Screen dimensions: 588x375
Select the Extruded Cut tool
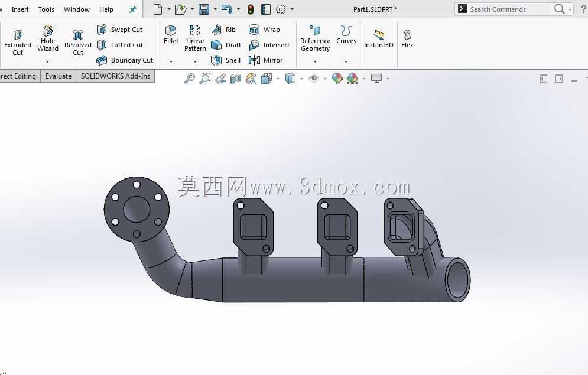pyautogui.click(x=18, y=43)
